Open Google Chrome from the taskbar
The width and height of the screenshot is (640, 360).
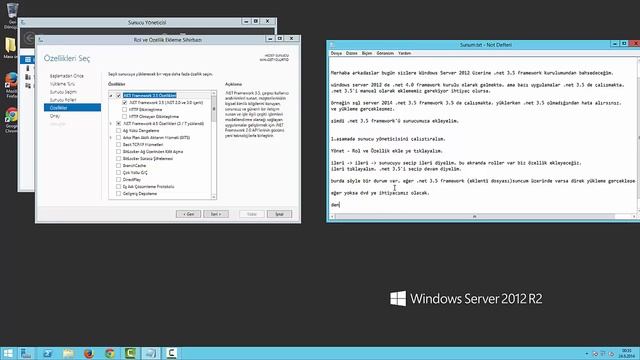(110, 353)
